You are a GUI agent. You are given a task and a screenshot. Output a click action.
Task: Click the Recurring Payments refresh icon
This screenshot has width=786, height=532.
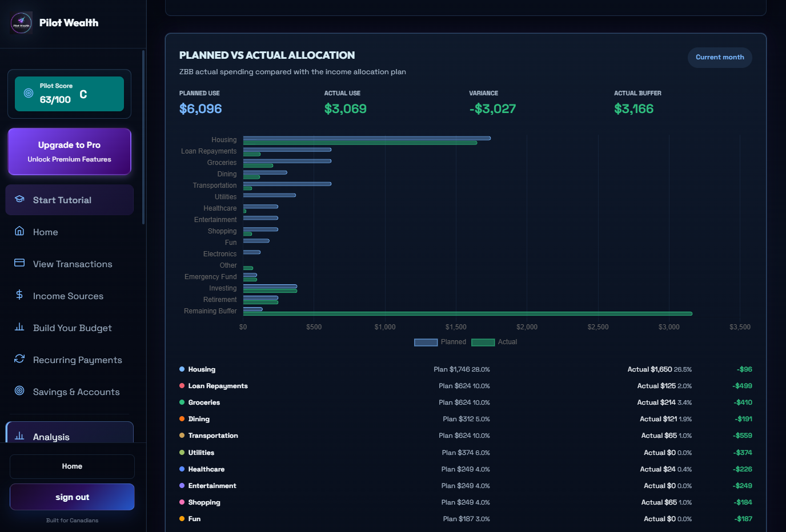point(19,359)
